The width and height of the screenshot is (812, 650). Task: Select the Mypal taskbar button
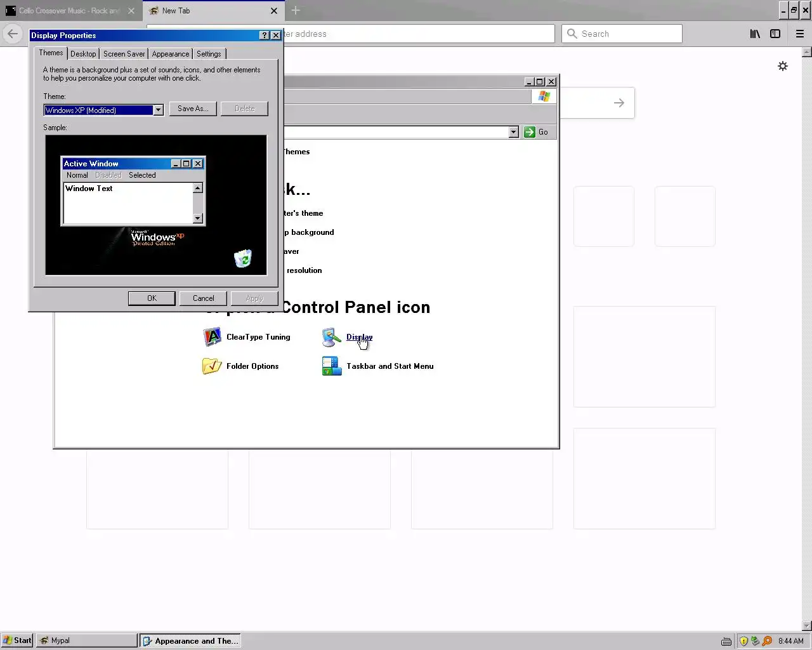pyautogui.click(x=86, y=640)
